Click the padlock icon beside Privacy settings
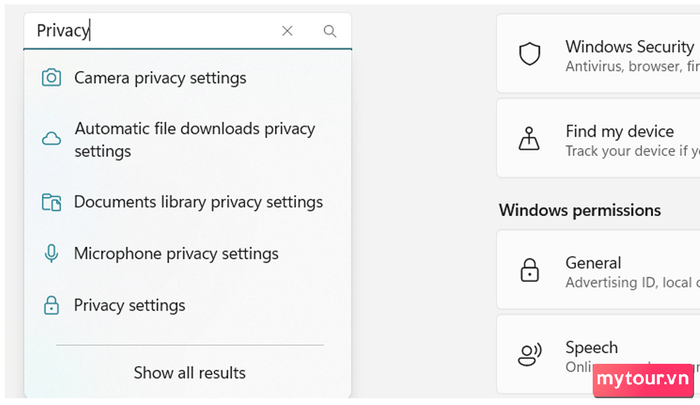The height and width of the screenshot is (405, 700). click(x=51, y=305)
